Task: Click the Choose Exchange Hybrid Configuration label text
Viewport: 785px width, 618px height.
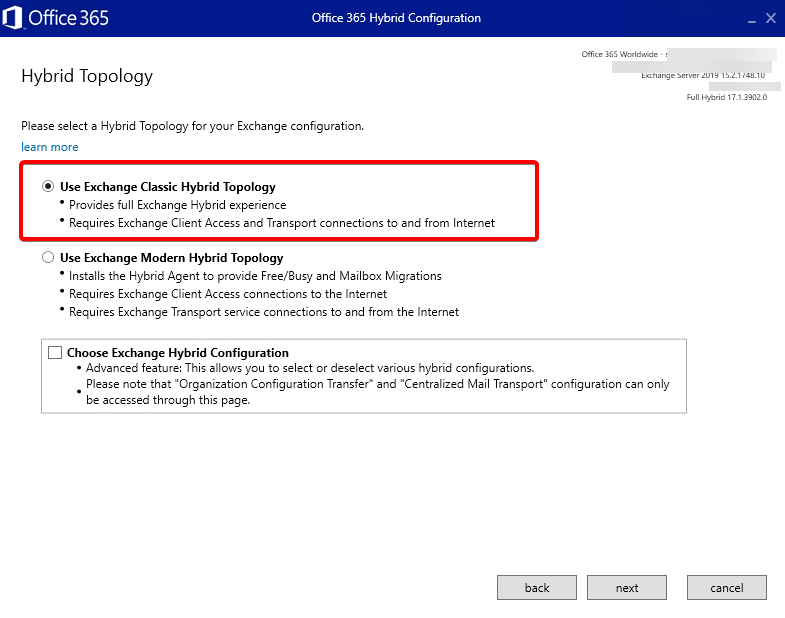Action: 177,353
